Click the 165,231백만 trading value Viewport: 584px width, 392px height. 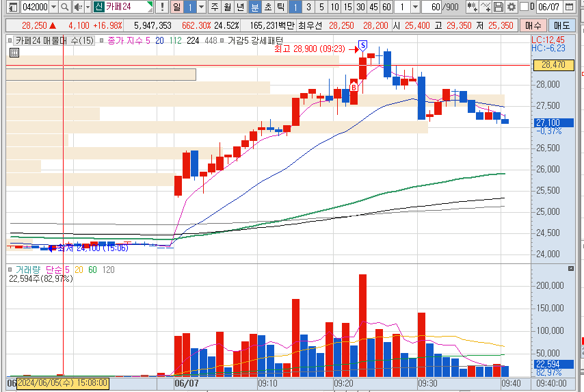coord(272,25)
